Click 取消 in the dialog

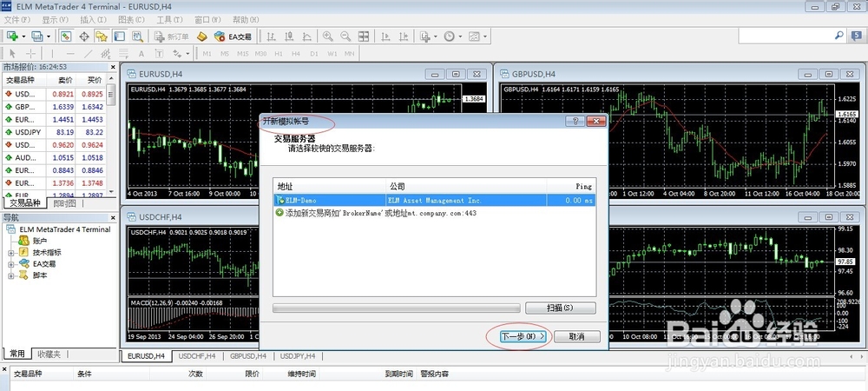click(x=577, y=337)
